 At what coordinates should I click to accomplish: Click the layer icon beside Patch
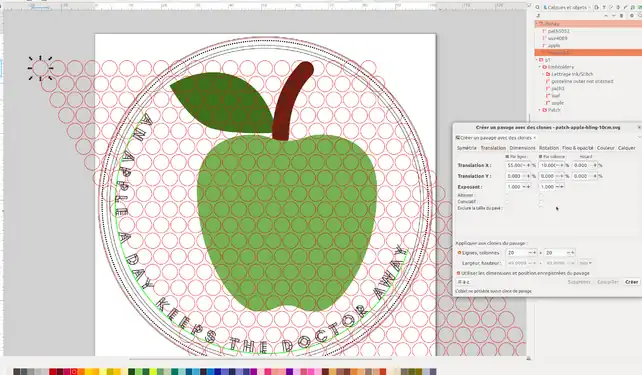click(545, 110)
